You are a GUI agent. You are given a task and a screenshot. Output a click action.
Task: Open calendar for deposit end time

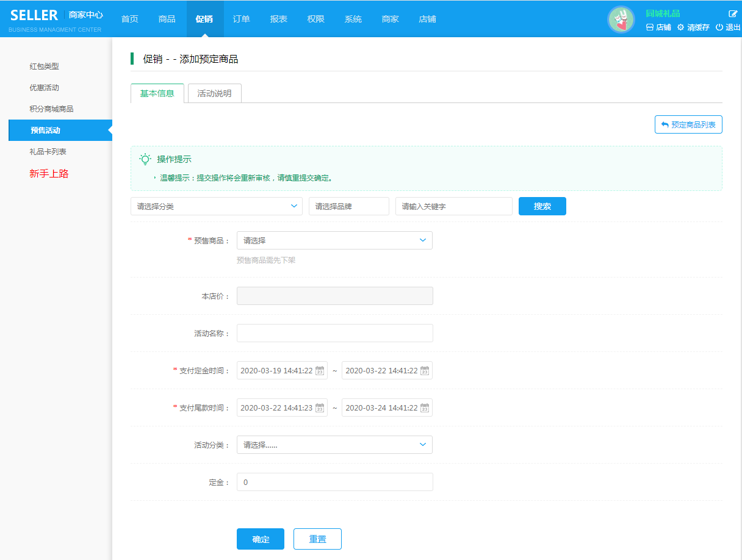425,371
